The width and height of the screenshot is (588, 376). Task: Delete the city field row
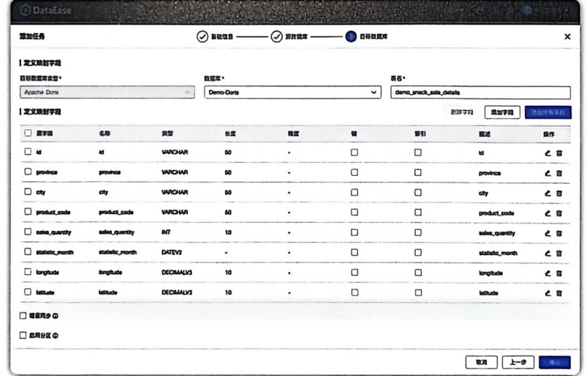point(559,193)
